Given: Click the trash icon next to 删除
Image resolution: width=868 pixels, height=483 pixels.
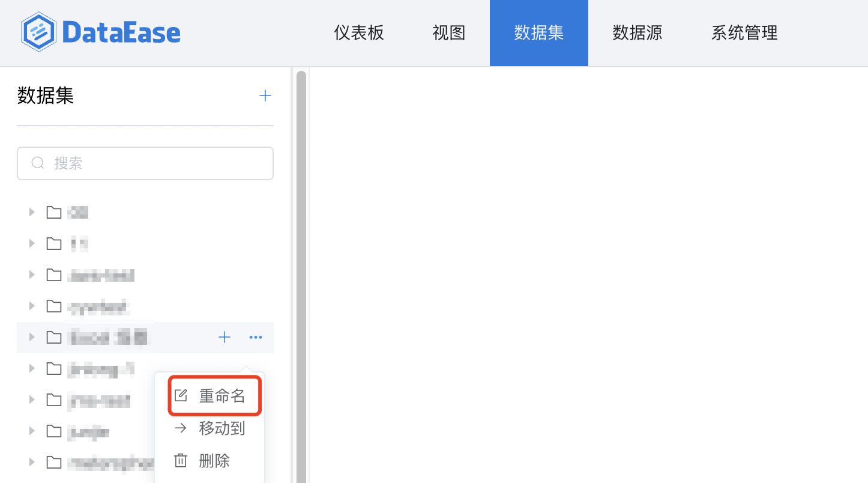Looking at the screenshot, I should tap(180, 460).
